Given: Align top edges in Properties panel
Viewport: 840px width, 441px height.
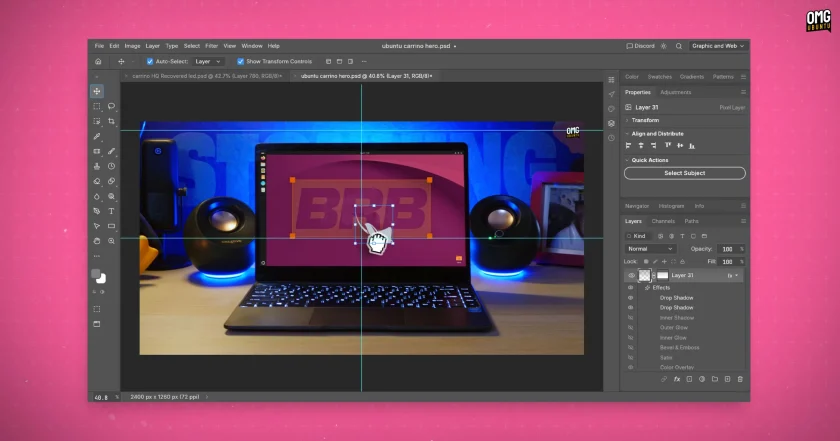Looking at the screenshot, I should (668, 146).
